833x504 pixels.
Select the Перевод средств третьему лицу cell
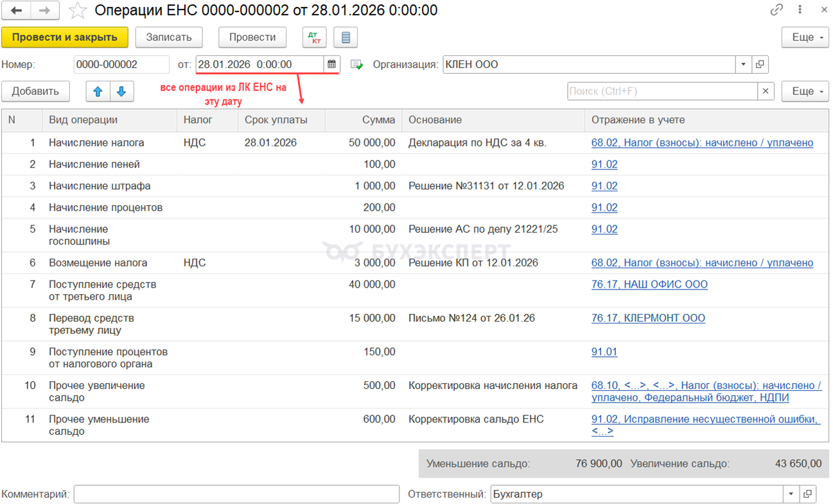(109, 324)
